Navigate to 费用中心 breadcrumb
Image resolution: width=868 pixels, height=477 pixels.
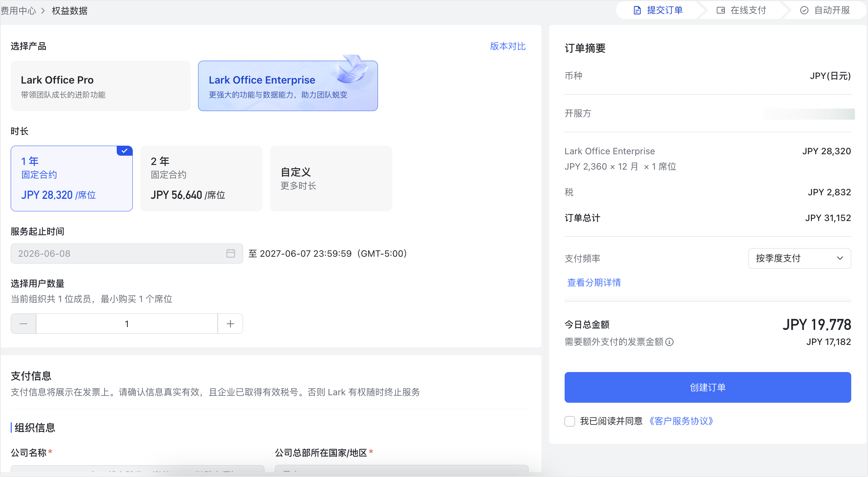tap(18, 11)
